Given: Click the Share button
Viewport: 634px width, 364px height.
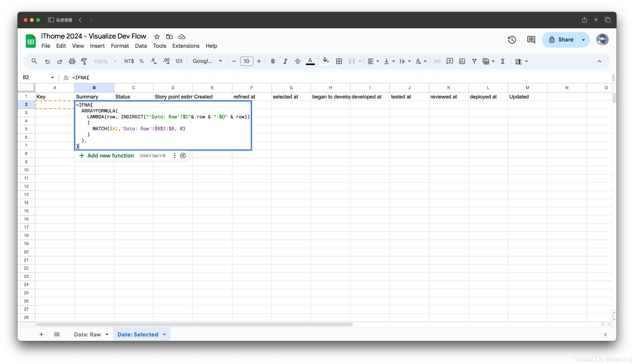Looking at the screenshot, I should [x=560, y=39].
